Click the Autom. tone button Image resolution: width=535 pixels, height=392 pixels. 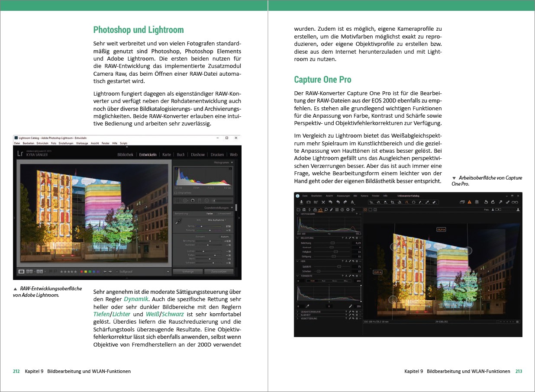pyautogui.click(x=224, y=237)
